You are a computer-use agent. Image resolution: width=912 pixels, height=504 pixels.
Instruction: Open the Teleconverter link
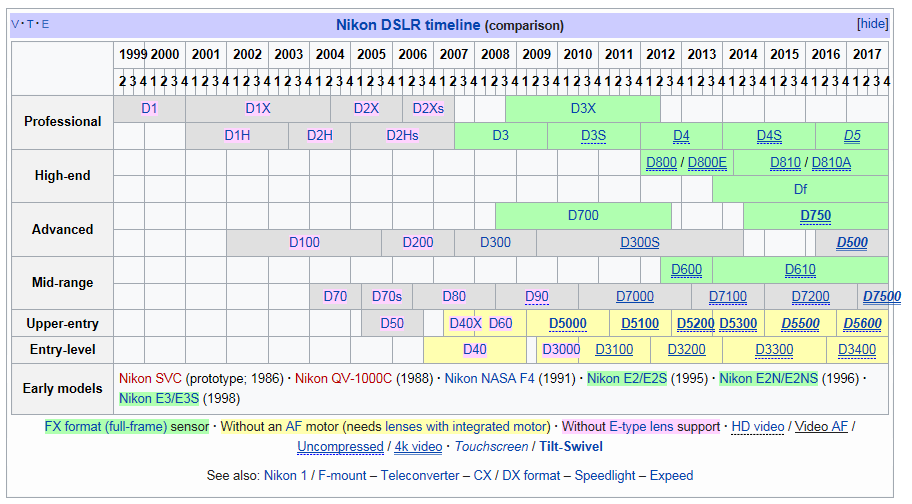coord(420,476)
